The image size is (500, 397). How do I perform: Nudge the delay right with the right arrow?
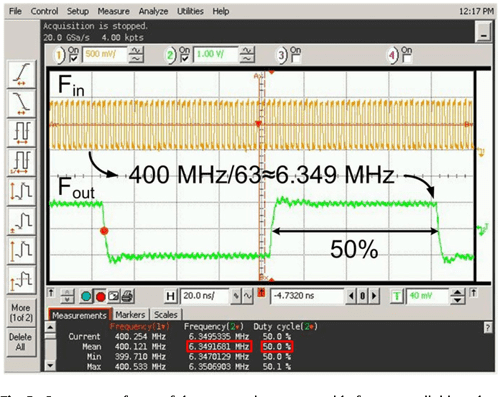pos(374,296)
